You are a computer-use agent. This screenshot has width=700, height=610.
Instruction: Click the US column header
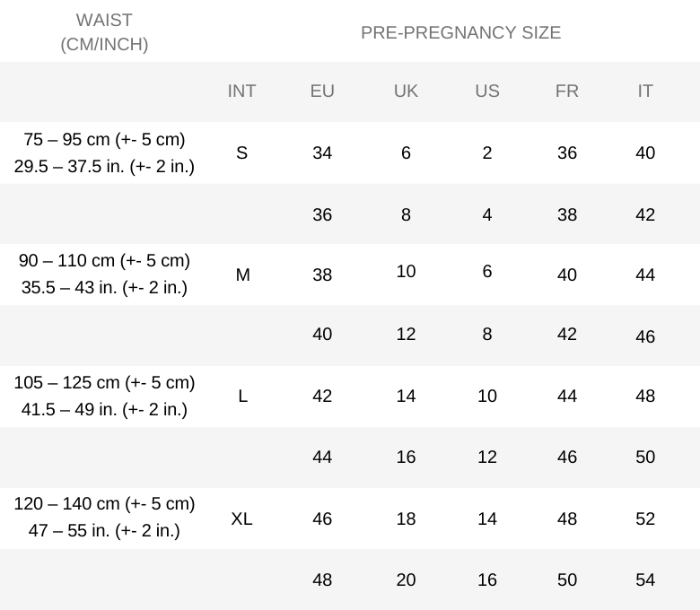click(487, 91)
